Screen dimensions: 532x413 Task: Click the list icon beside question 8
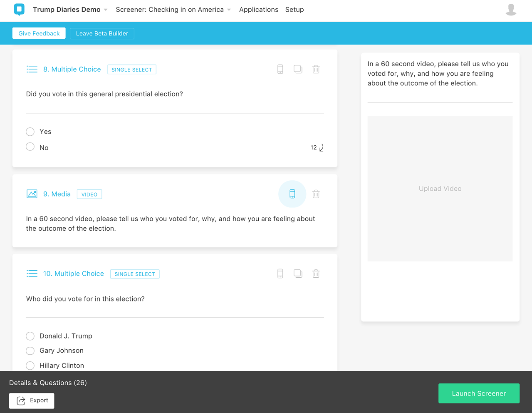tap(32, 69)
